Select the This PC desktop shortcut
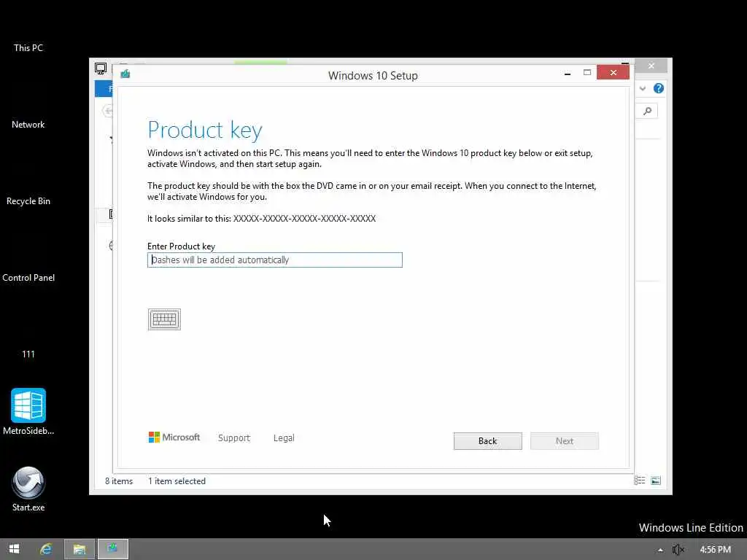Screen dimensions: 747x560 pyautogui.click(x=28, y=47)
